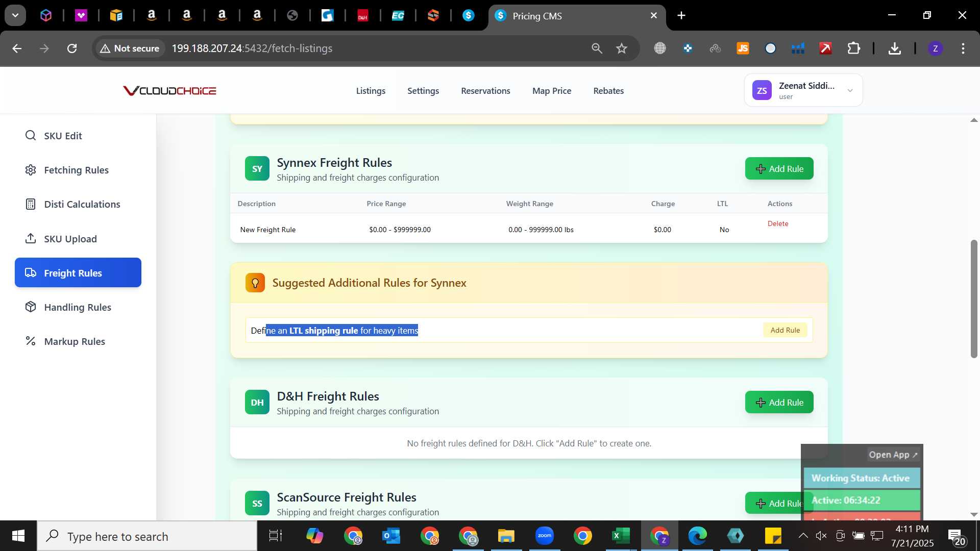Click the red arrow extension icon
This screenshot has width=980, height=551.
point(825,48)
